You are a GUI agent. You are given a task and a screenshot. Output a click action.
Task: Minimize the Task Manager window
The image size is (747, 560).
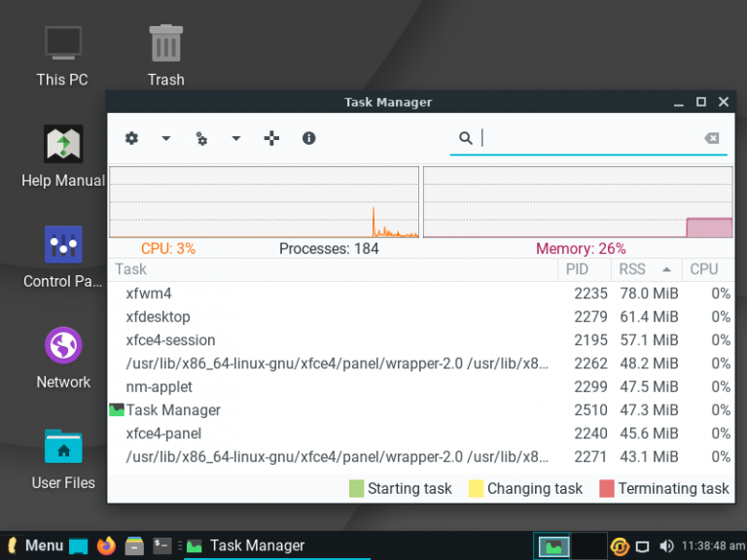tap(679, 102)
